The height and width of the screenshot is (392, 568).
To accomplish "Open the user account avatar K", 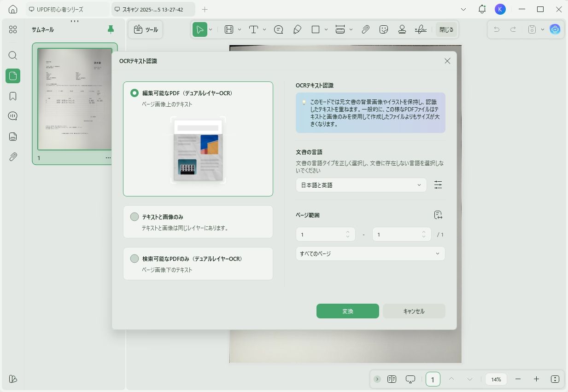I will pos(500,9).
